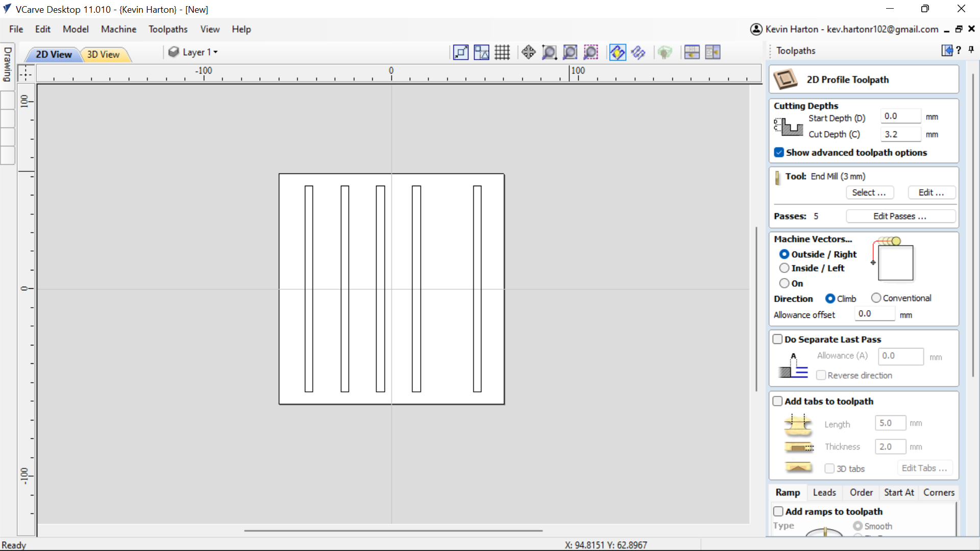Select the pan view tool

[x=528, y=53]
